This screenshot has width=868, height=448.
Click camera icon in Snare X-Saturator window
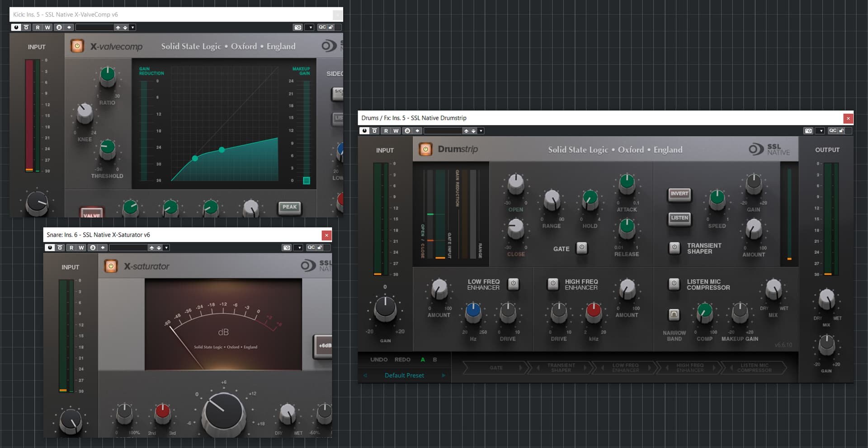(287, 247)
